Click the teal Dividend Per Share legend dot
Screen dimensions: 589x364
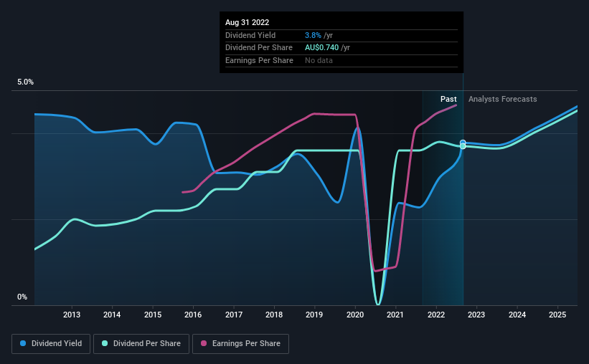click(105, 343)
